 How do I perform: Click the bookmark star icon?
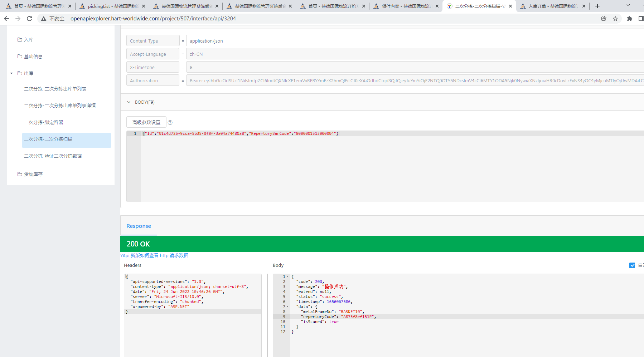(x=615, y=19)
